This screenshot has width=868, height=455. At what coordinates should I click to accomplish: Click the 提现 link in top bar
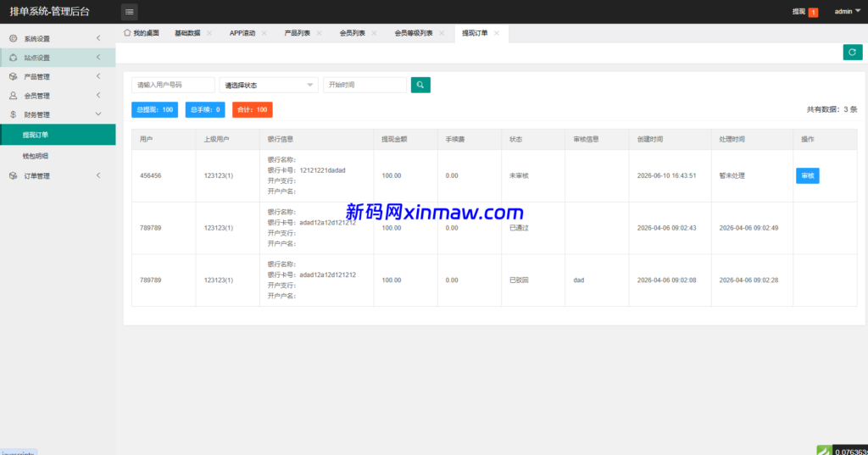click(798, 12)
